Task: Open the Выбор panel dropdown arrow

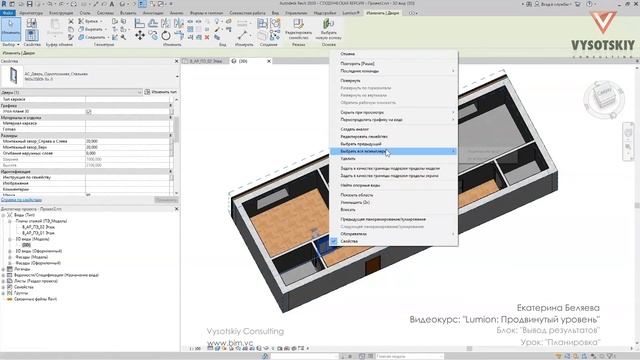Action: tap(18, 44)
